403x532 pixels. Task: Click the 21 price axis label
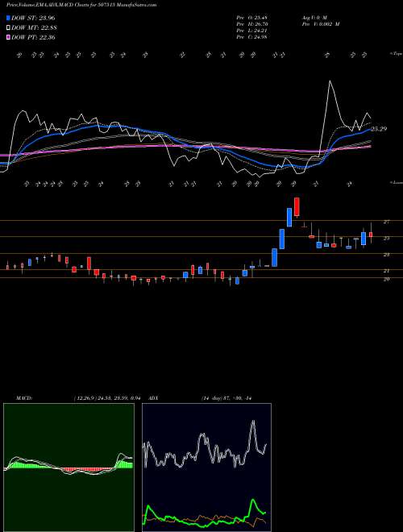[x=386, y=271]
